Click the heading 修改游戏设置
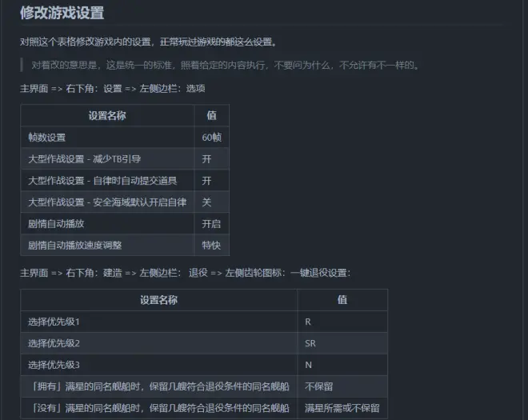This screenshot has height=420, width=528. [62, 13]
